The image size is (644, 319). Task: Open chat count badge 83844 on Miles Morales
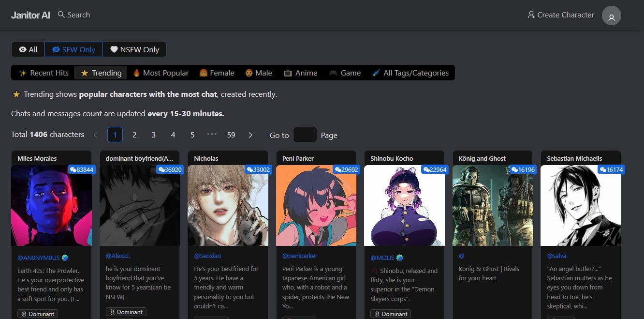pos(82,169)
